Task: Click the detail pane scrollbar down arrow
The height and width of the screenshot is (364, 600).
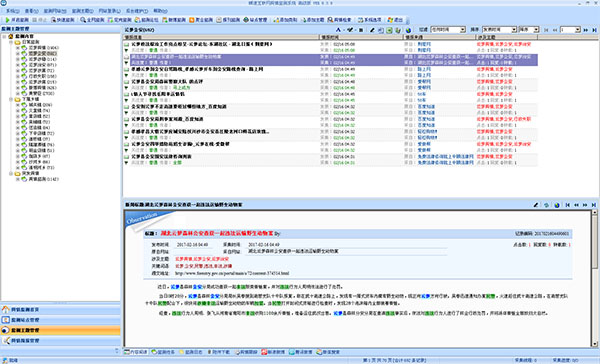Action: coord(595,344)
